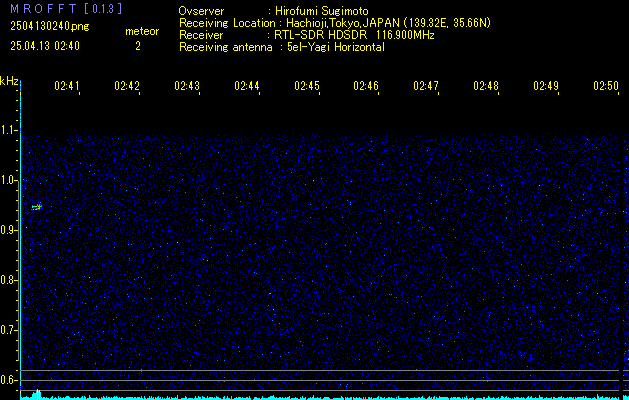Click the 1.0 kHz axis label
629x400 pixels.
pos(9,180)
